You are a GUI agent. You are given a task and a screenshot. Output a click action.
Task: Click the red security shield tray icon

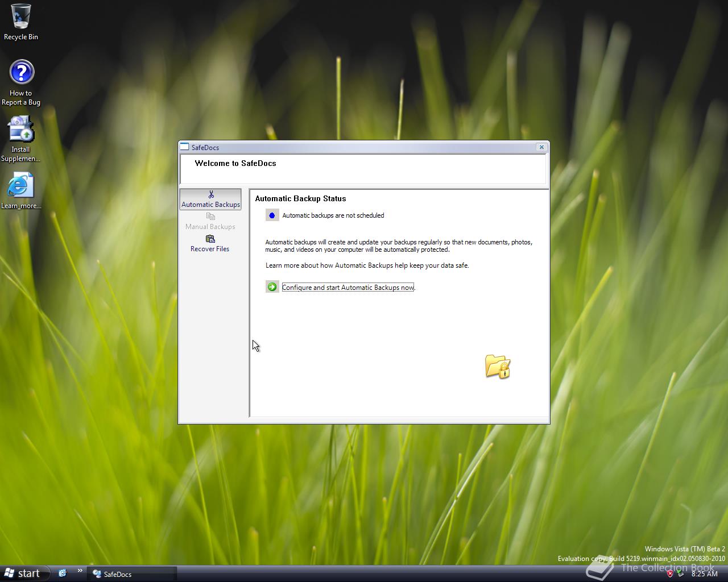(670, 573)
